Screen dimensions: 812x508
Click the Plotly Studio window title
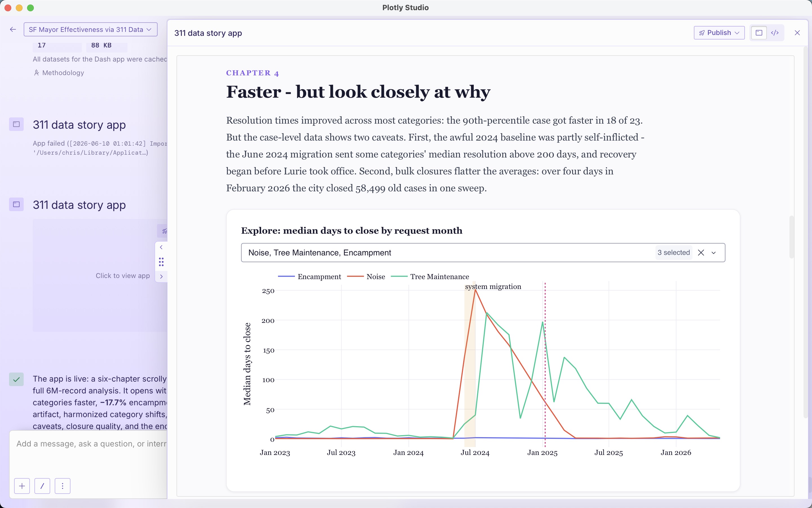click(405, 7)
